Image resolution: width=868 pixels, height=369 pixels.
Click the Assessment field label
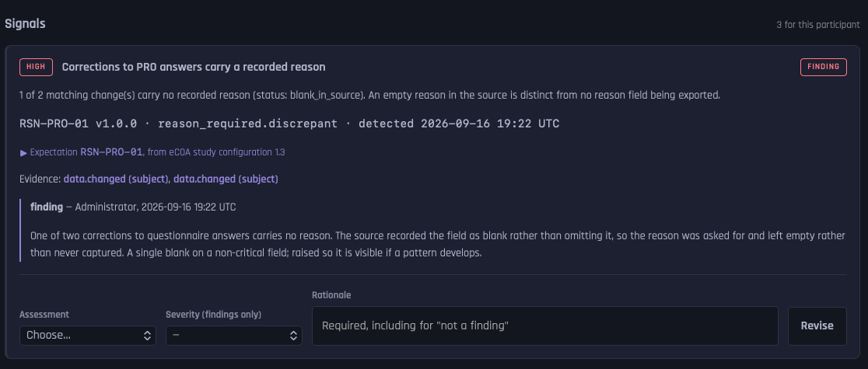pyautogui.click(x=44, y=314)
